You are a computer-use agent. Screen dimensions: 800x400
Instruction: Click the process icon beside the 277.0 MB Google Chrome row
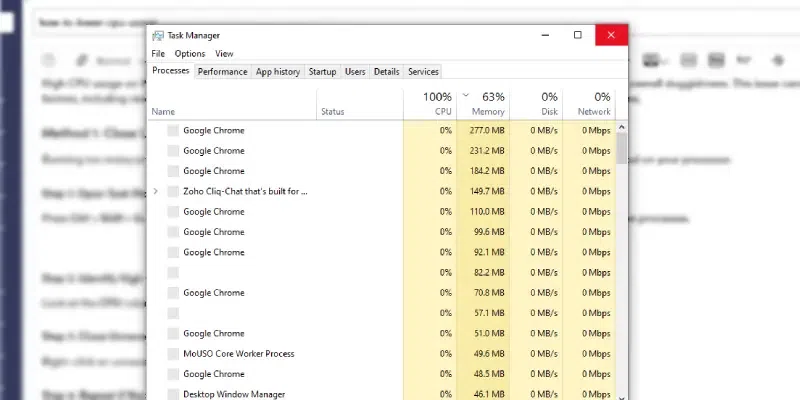pyautogui.click(x=173, y=131)
